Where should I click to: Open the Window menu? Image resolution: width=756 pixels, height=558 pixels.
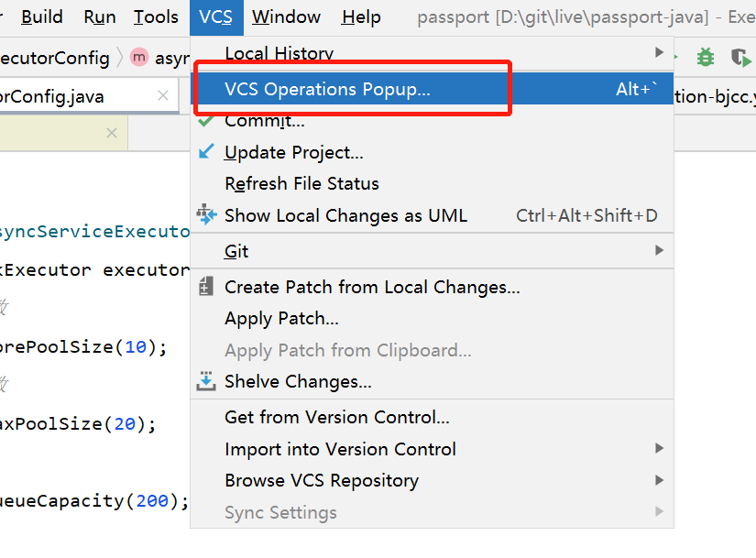(286, 16)
